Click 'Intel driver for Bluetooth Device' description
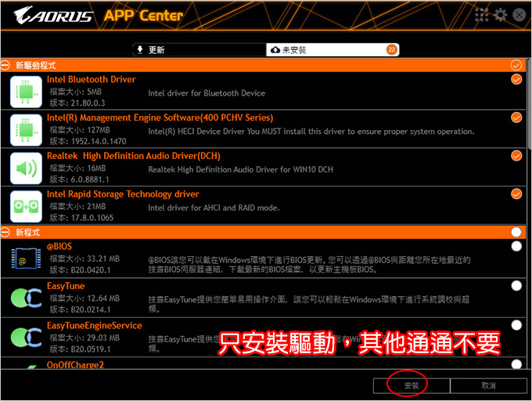Viewport: 532px width, 401px height. [x=207, y=93]
